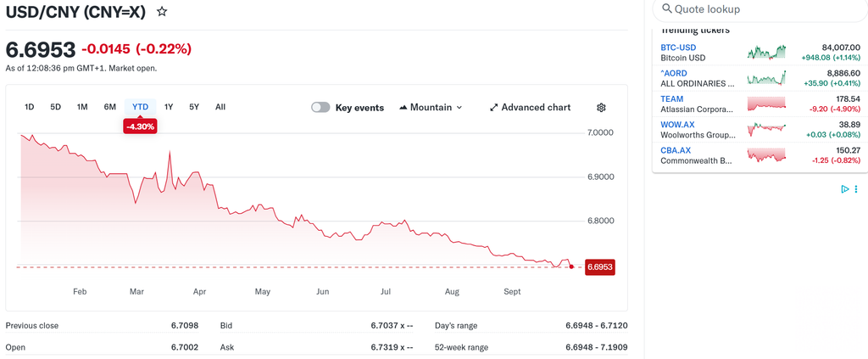Open the TEAM Atlassian ticker link
The width and height of the screenshot is (868, 359).
pos(672,99)
